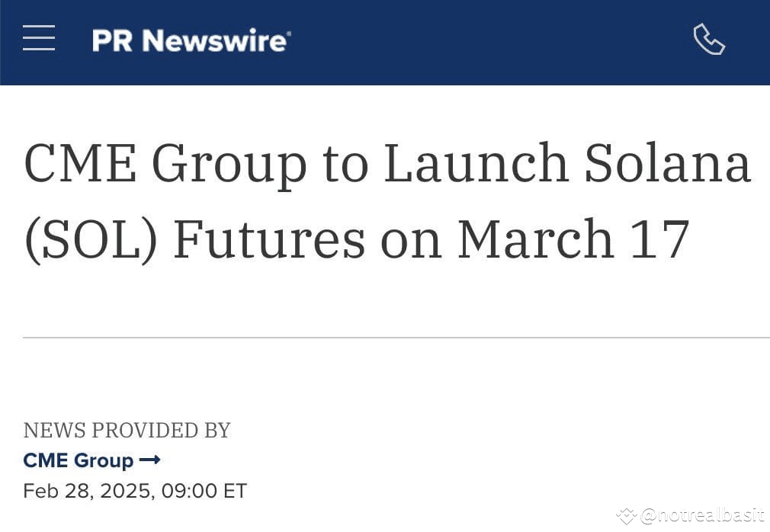
Task: Click the arrow beside CME Group
Action: tap(149, 460)
